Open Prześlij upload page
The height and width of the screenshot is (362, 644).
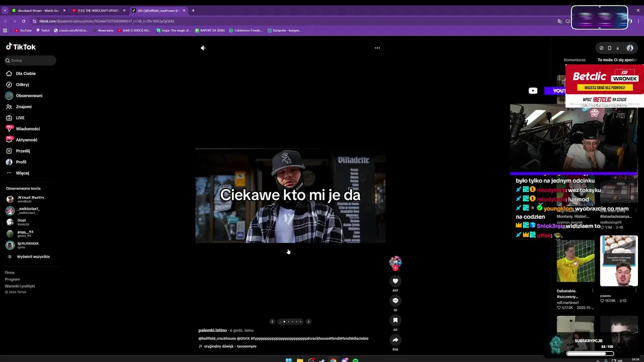tap(23, 151)
